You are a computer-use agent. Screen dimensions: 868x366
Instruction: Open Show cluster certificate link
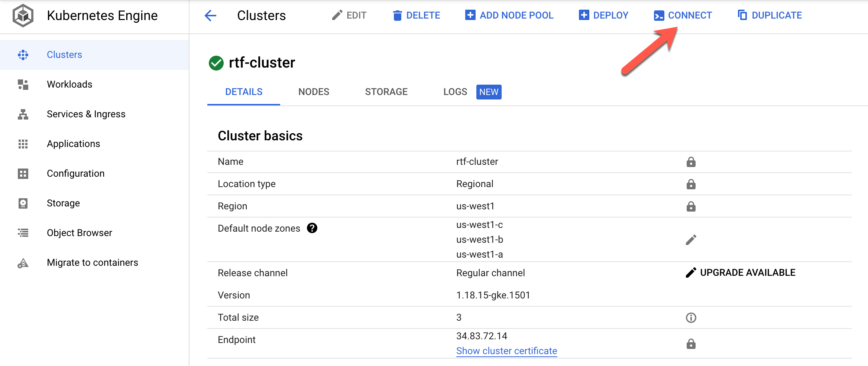(x=506, y=351)
